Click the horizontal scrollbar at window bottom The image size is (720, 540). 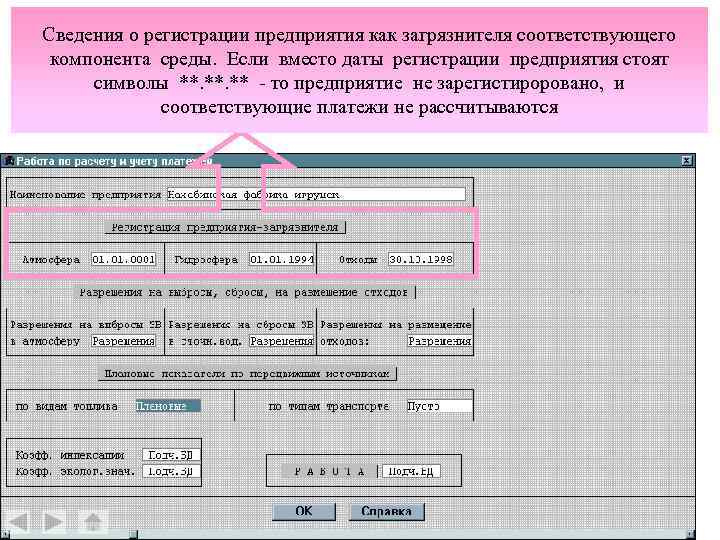pos(348,535)
